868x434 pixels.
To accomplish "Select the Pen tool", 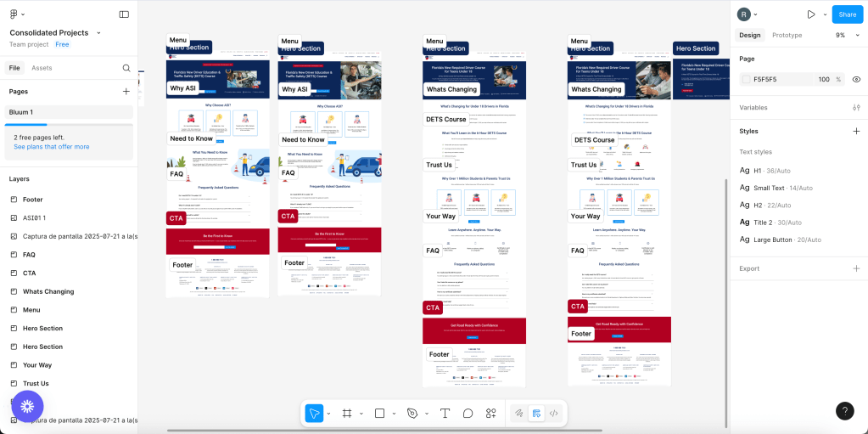I will pyautogui.click(x=412, y=414).
